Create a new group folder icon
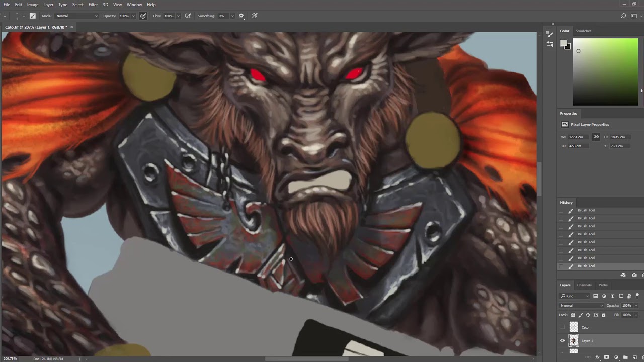Image resolution: width=644 pixels, height=362 pixels. tap(625, 357)
